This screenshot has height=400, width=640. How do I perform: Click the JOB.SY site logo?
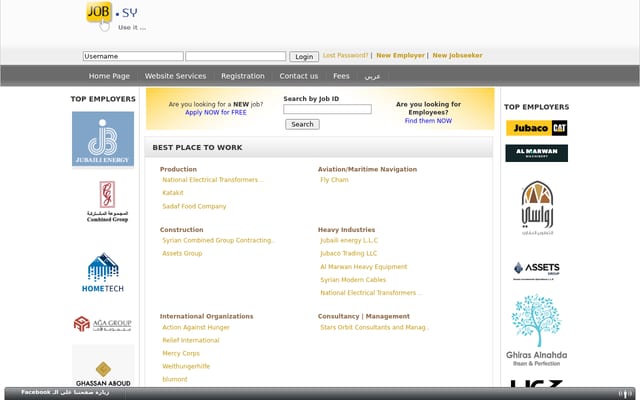[116, 17]
